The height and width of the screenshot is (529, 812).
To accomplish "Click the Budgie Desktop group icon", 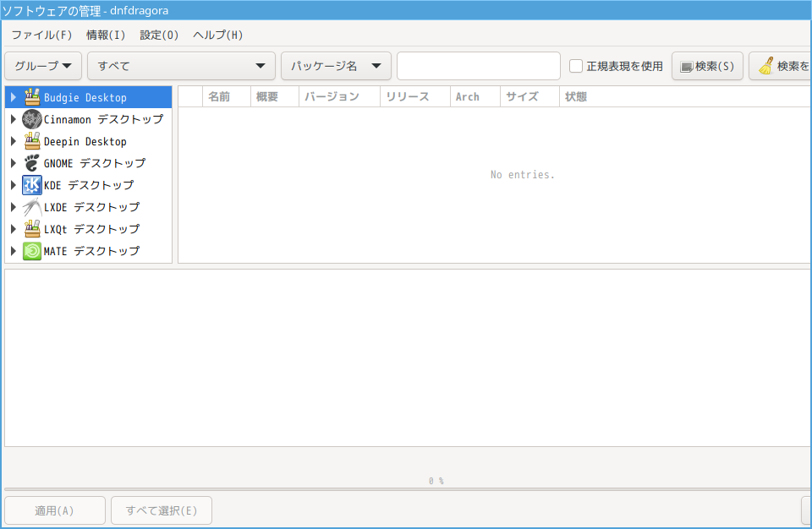I will [32, 97].
